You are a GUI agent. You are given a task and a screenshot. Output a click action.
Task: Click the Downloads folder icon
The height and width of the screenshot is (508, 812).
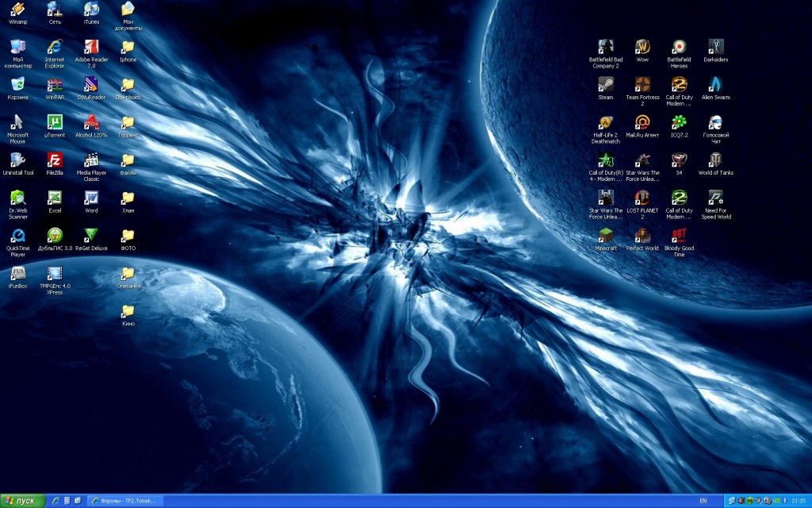tap(128, 88)
